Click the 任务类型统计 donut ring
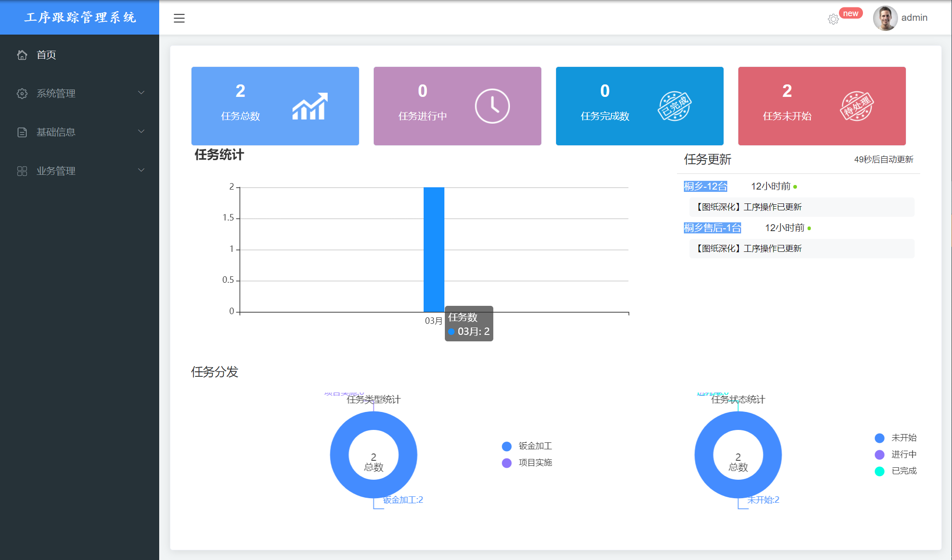 click(x=340, y=455)
